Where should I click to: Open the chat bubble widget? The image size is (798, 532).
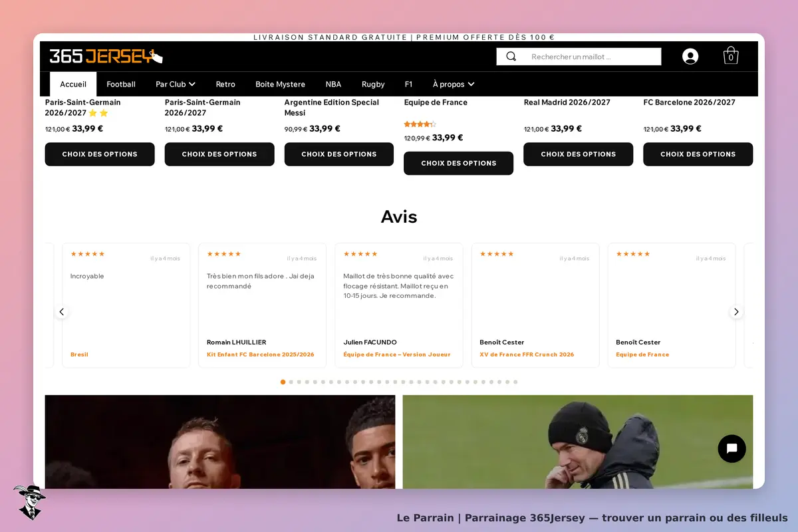point(732,449)
